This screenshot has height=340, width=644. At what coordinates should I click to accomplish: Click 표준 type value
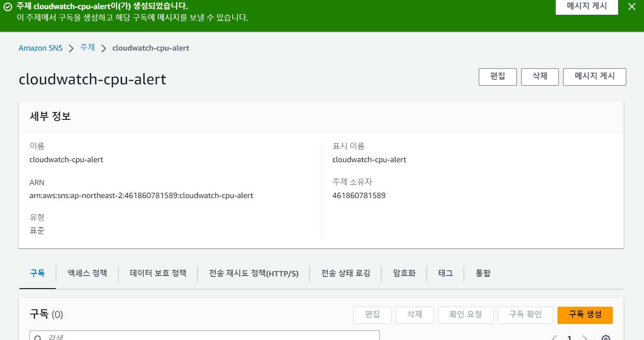[37, 231]
